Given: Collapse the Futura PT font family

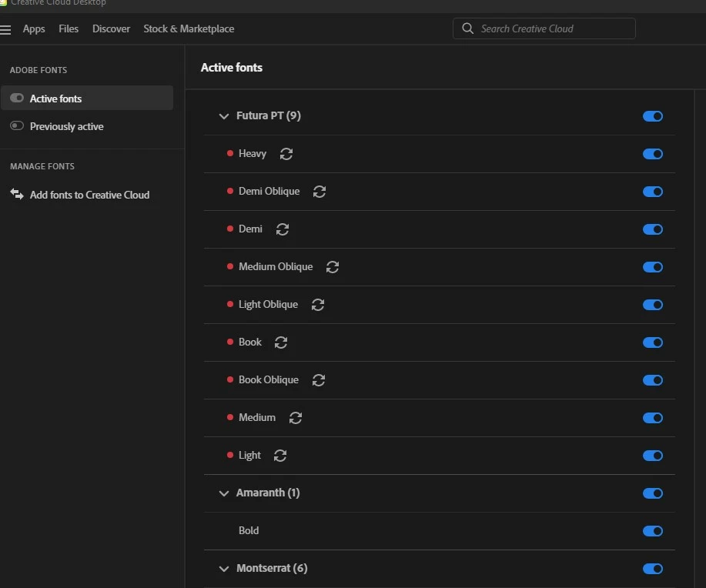Looking at the screenshot, I should tap(224, 116).
